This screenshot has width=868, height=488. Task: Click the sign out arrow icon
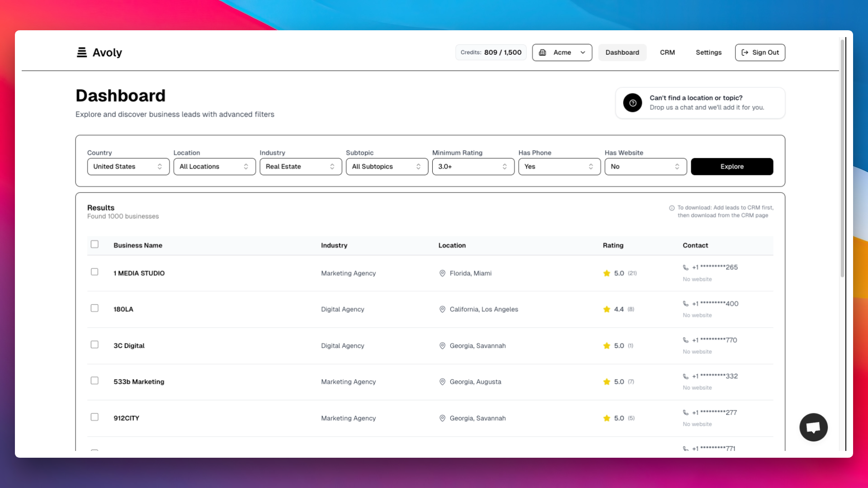[x=745, y=52]
